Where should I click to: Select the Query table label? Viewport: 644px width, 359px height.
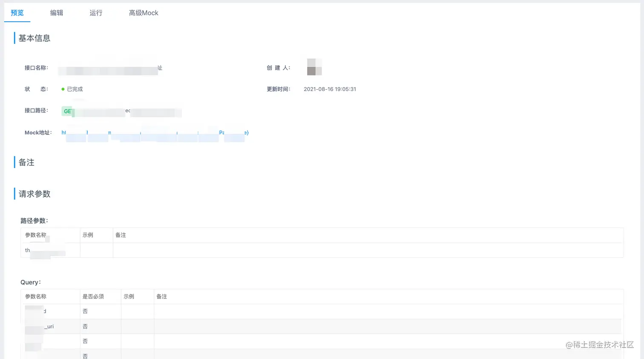point(30,282)
